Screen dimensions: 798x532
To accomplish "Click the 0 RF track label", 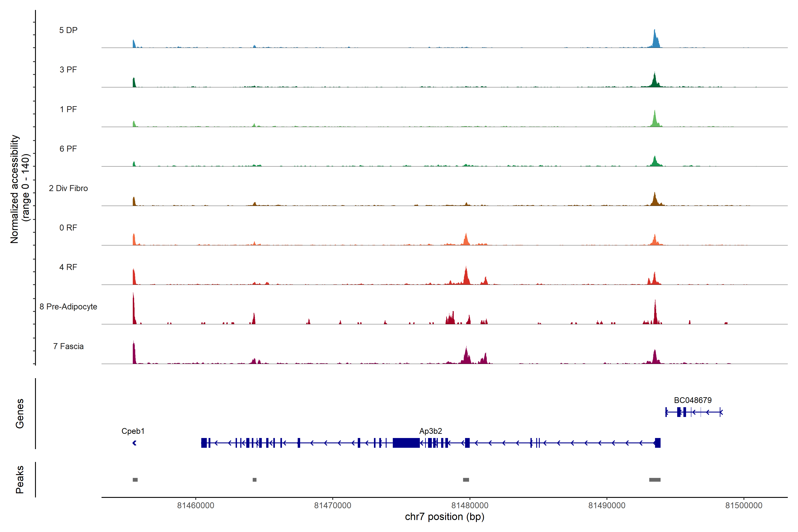I will pos(68,228).
